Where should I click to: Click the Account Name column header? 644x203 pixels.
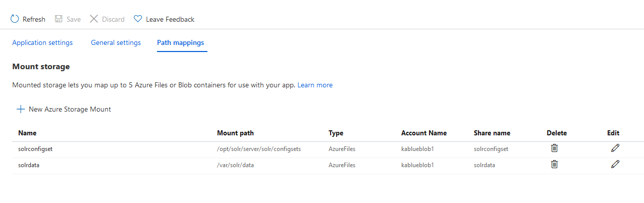[x=424, y=133]
